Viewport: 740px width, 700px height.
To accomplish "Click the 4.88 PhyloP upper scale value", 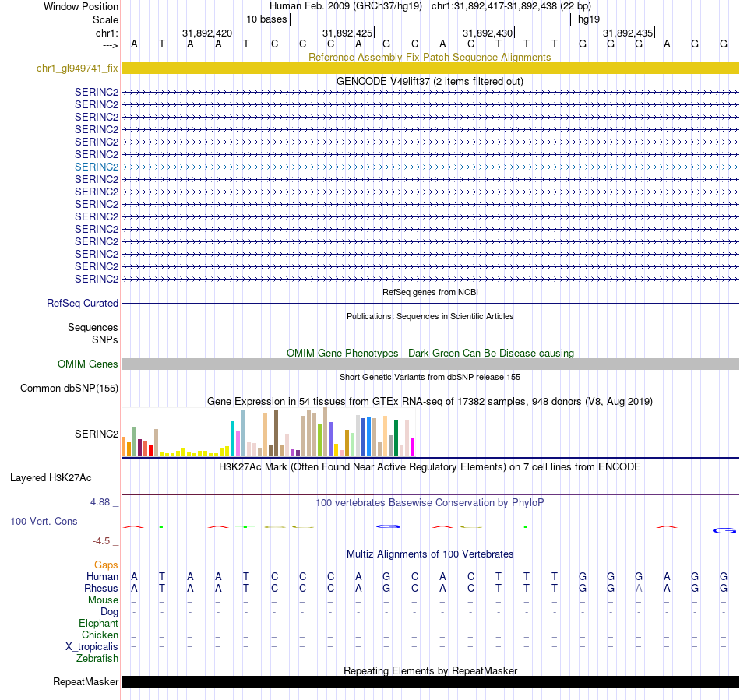I will (x=100, y=502).
